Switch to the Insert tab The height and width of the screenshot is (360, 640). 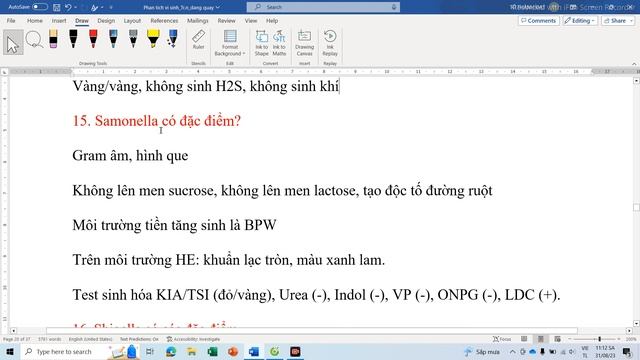click(x=59, y=20)
